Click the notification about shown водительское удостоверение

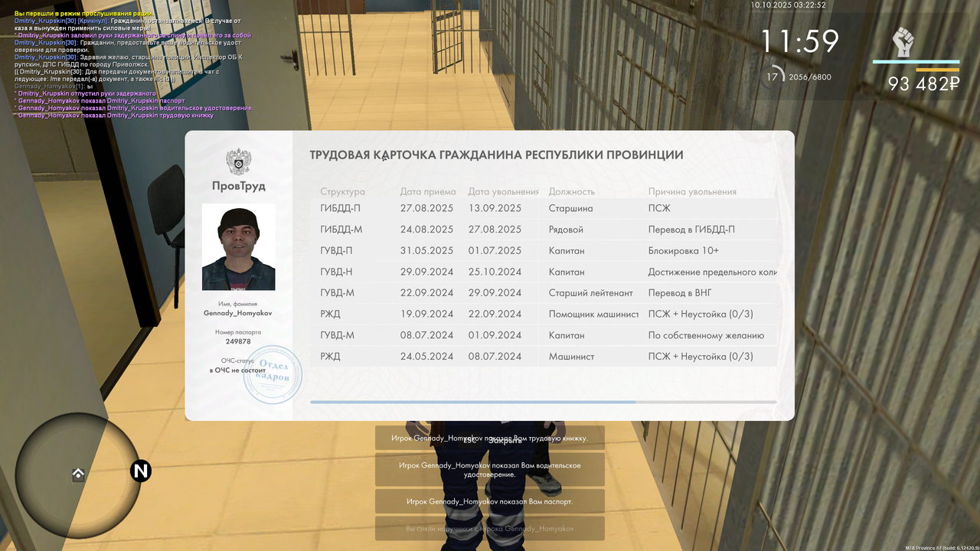point(489,470)
